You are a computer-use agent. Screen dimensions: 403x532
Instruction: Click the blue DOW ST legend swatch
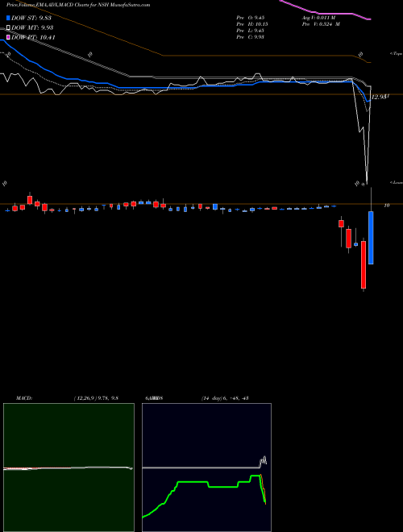click(9, 18)
